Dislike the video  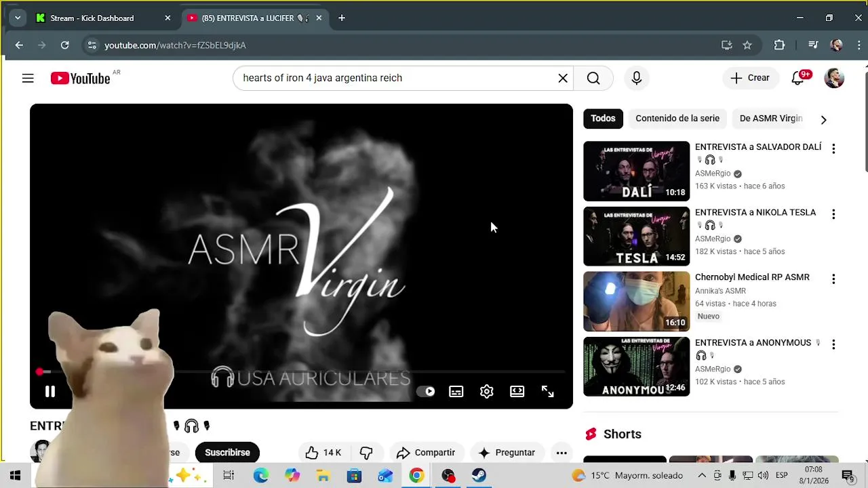pyautogui.click(x=366, y=453)
